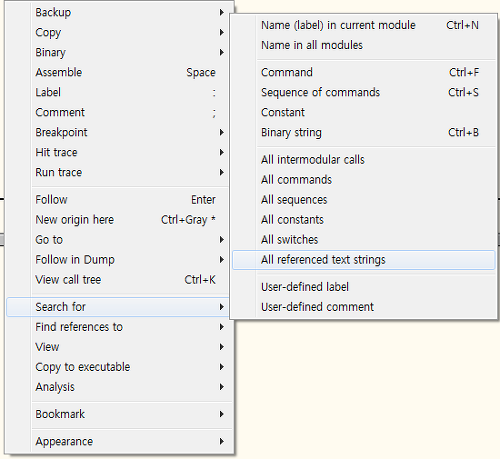The width and height of the screenshot is (500, 459).
Task: Expand the Copy submenu arrow
Action: (x=222, y=32)
